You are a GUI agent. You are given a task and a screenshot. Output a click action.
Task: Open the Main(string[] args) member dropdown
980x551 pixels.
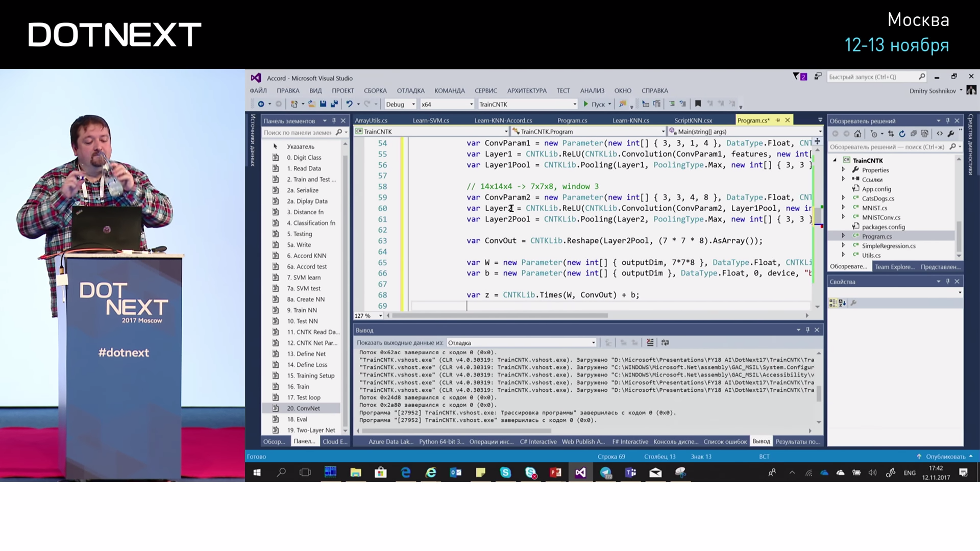coord(745,132)
